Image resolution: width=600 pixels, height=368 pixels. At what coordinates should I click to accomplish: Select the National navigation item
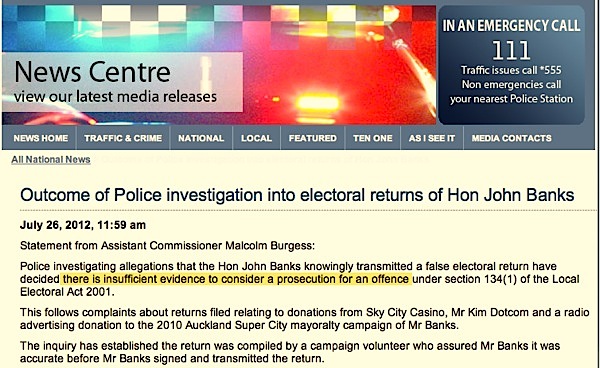201,138
